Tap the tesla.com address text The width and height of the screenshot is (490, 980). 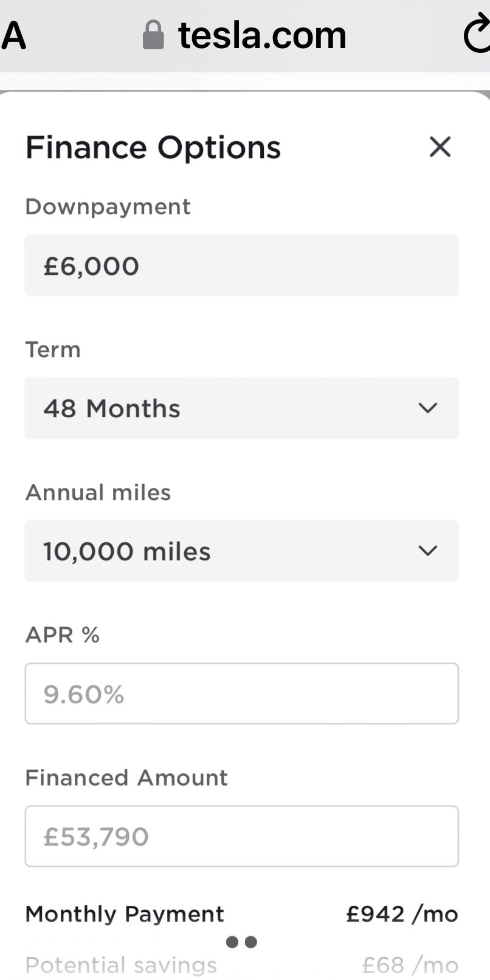(x=262, y=35)
